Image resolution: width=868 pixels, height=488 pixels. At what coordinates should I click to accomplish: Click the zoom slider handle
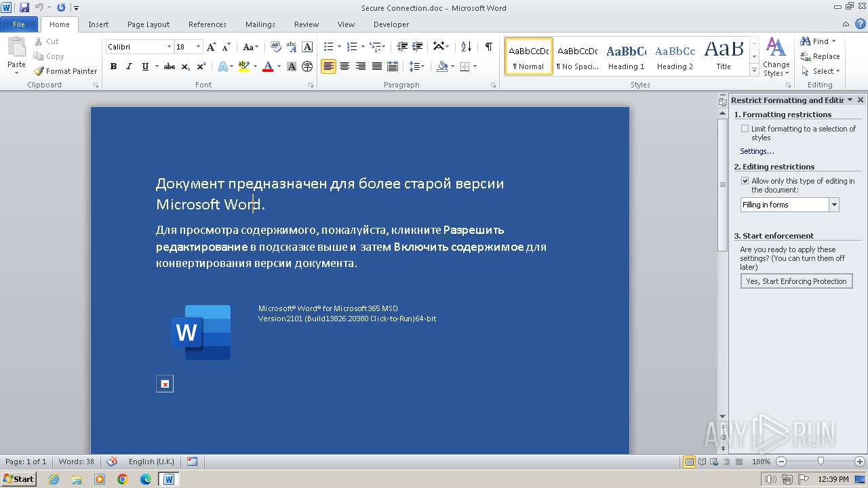click(821, 462)
